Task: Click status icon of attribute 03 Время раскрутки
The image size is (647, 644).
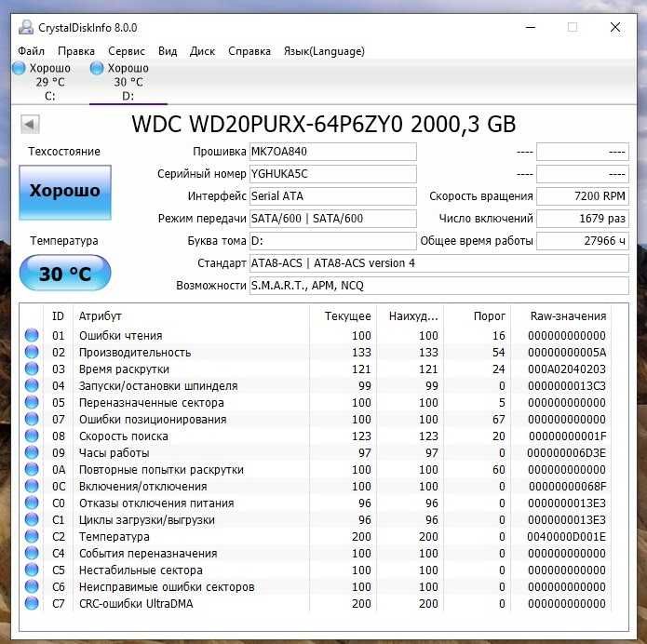Action: [32, 369]
